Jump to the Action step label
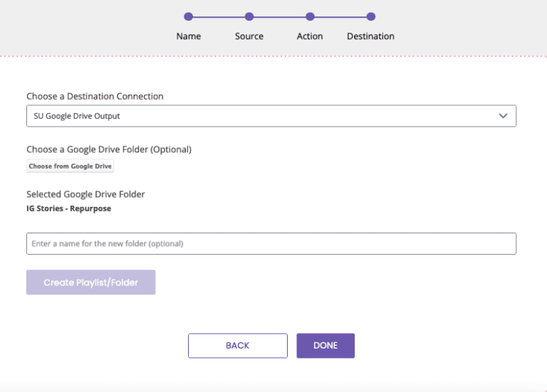547x392 pixels. pos(310,36)
